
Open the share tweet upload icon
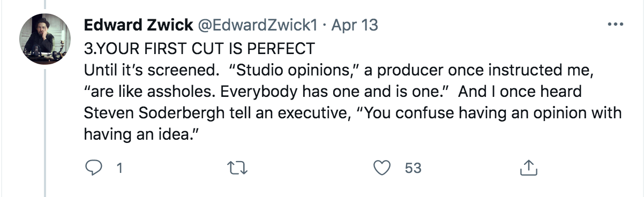[x=528, y=168]
